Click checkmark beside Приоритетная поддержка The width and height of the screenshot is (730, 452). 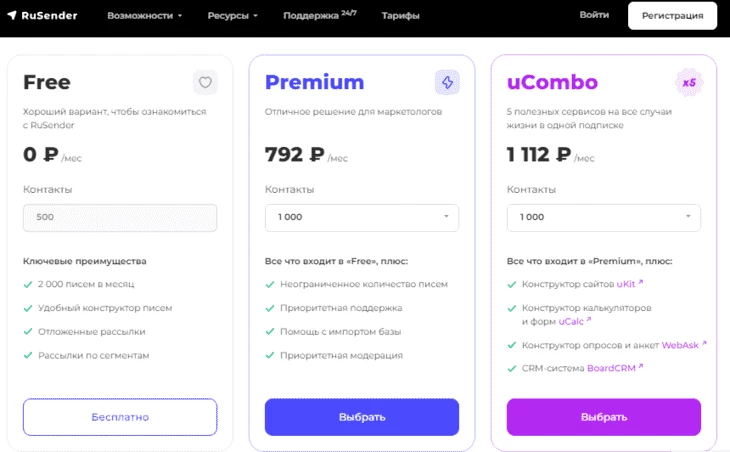(270, 308)
